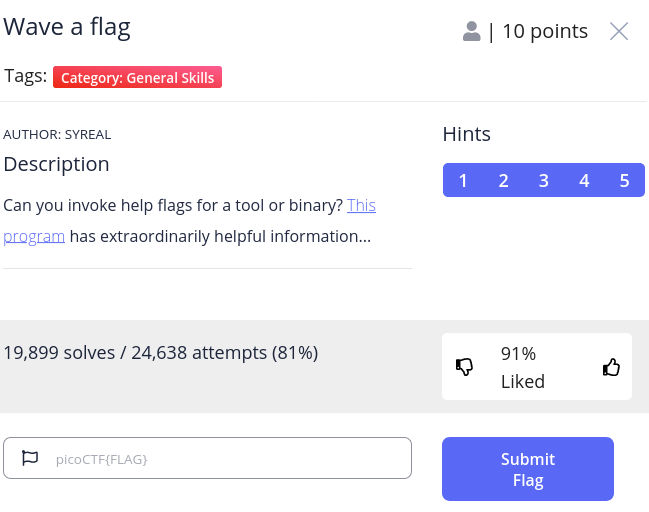
Task: Open hint number 2
Action: click(503, 180)
